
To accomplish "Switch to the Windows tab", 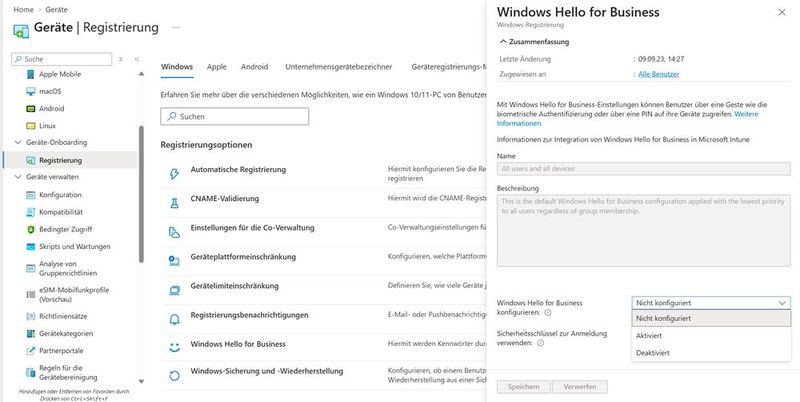I will 177,67.
